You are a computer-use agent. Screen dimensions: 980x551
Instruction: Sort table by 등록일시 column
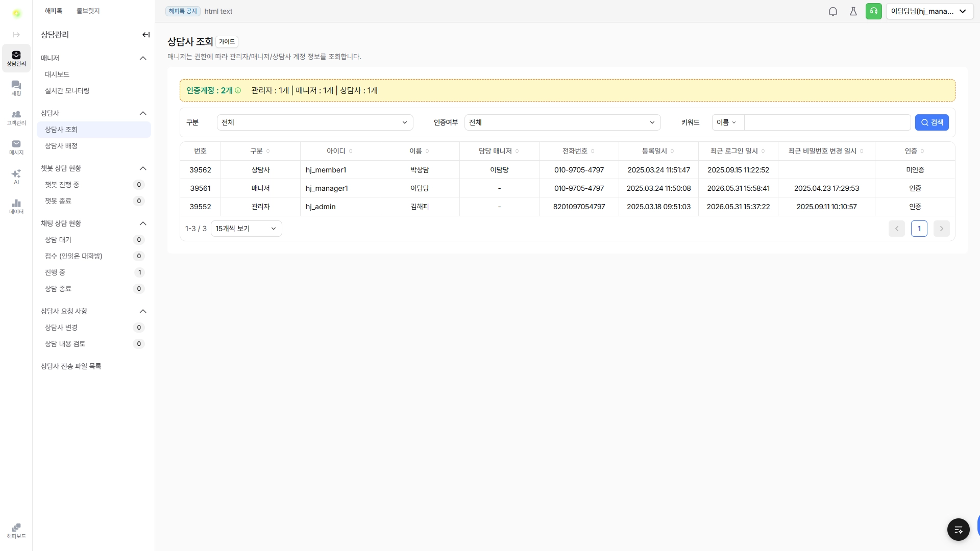(x=672, y=151)
